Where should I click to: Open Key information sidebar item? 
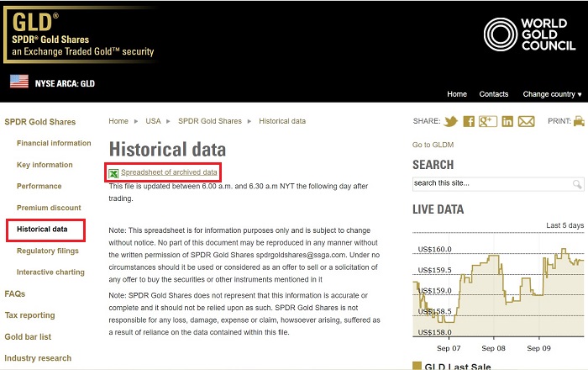tap(45, 165)
